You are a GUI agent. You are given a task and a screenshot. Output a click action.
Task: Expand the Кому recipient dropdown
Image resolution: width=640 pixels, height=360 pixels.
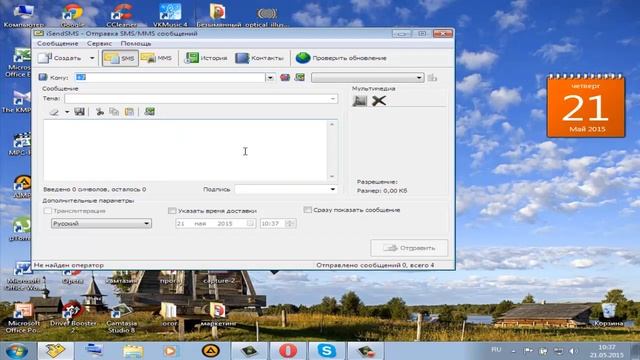click(270, 78)
